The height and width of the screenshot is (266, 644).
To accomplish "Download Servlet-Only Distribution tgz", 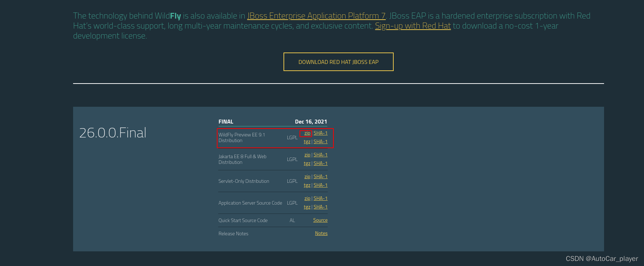I will tap(307, 185).
